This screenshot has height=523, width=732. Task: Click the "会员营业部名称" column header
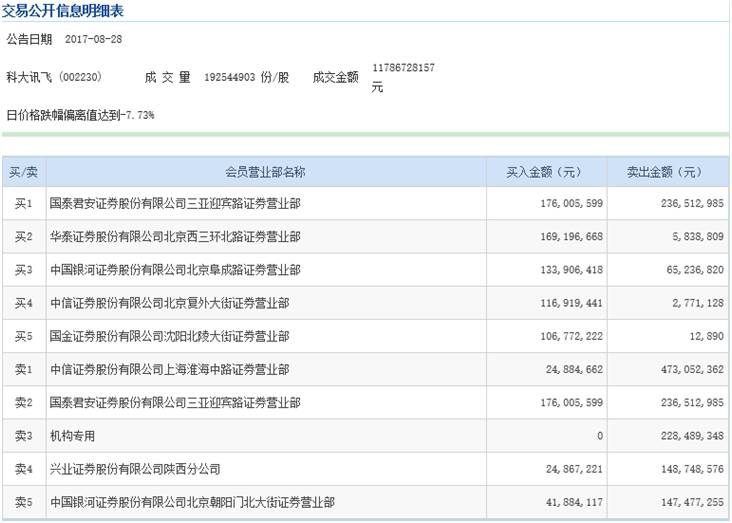click(265, 172)
